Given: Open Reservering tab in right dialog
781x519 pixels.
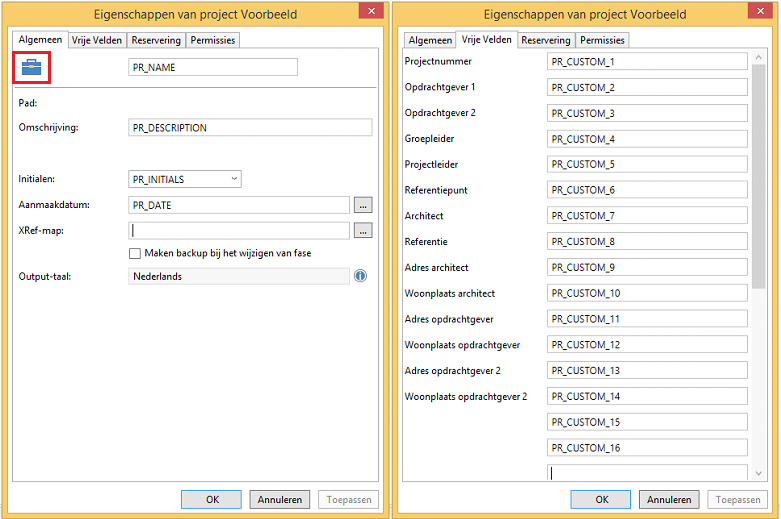Looking at the screenshot, I should [546, 40].
